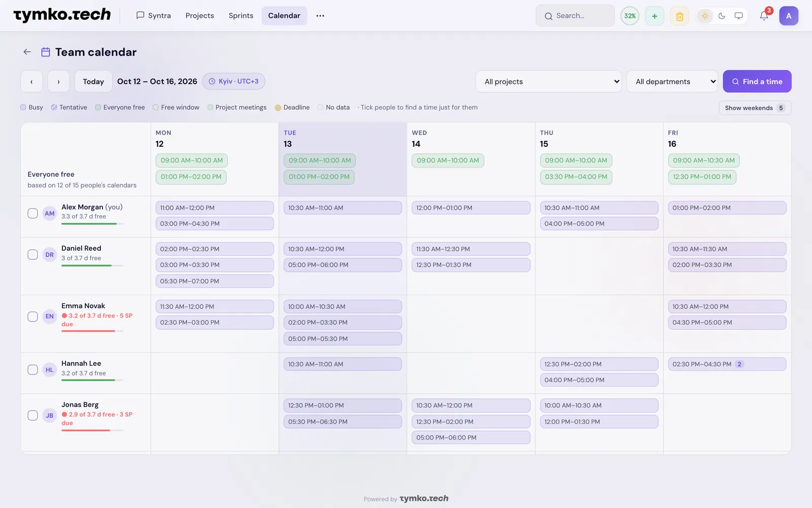Viewport: 812px width, 508px height.
Task: Open the Syntra tab
Action: pos(153,16)
